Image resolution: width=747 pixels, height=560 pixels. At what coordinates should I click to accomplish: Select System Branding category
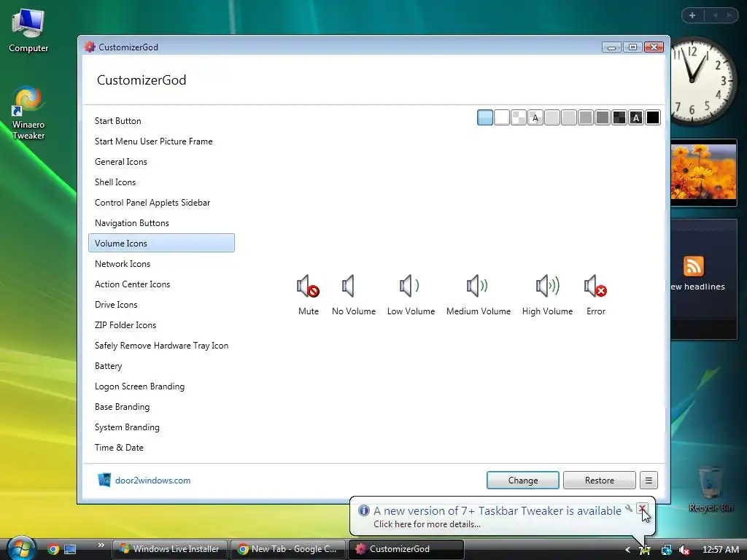click(x=161, y=427)
